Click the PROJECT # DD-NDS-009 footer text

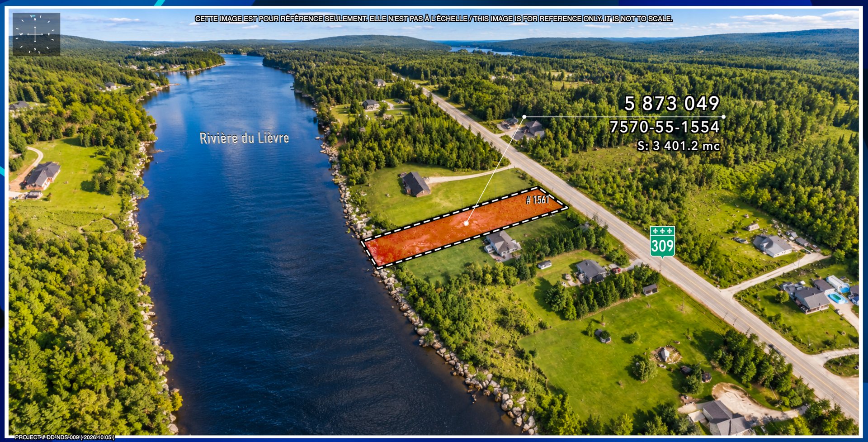pos(65,437)
